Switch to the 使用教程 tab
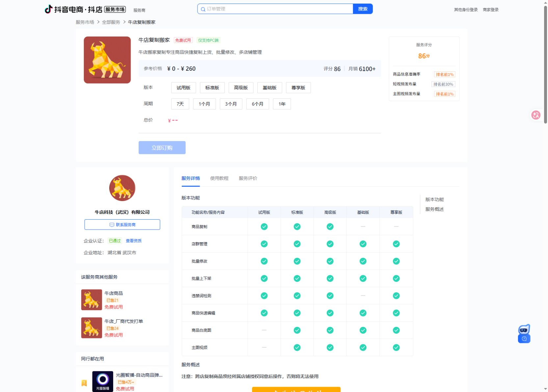 tap(219, 178)
